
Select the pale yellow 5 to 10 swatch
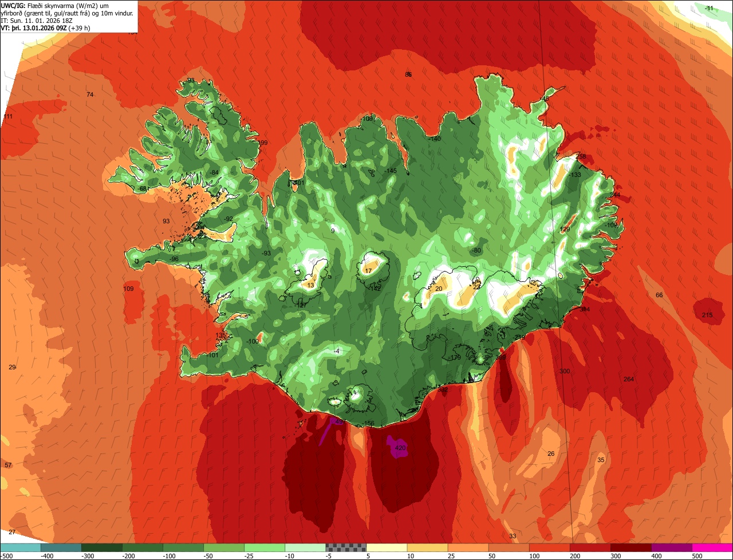point(387,547)
